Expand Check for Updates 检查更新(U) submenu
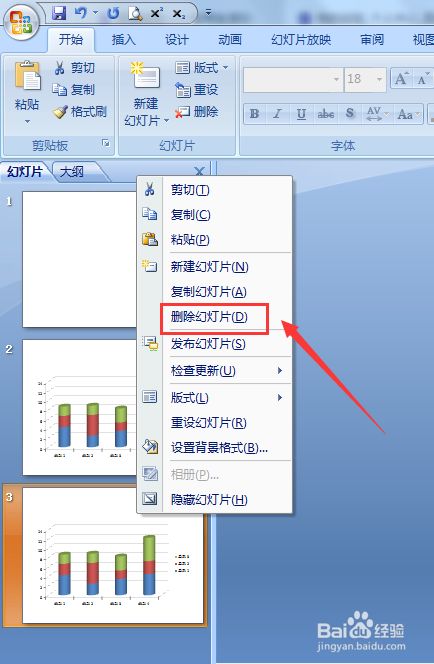This screenshot has width=434, height=664. [x=214, y=371]
